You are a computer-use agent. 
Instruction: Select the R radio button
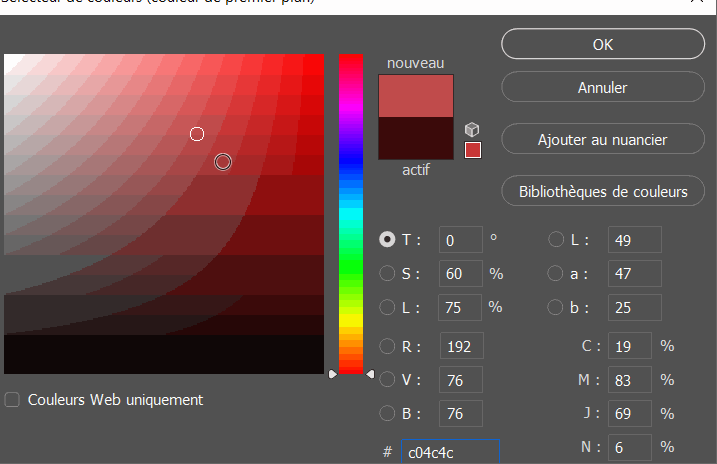pos(387,346)
